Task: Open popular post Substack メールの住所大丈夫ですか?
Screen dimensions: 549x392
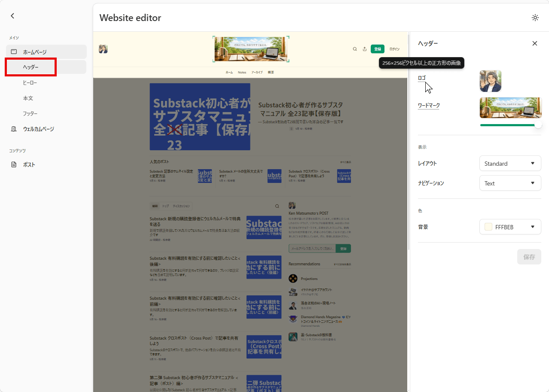Action: pyautogui.click(x=241, y=173)
